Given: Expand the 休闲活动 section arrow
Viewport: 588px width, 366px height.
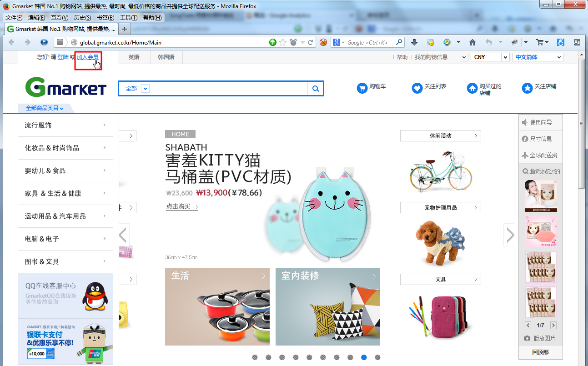Looking at the screenshot, I should tap(476, 136).
